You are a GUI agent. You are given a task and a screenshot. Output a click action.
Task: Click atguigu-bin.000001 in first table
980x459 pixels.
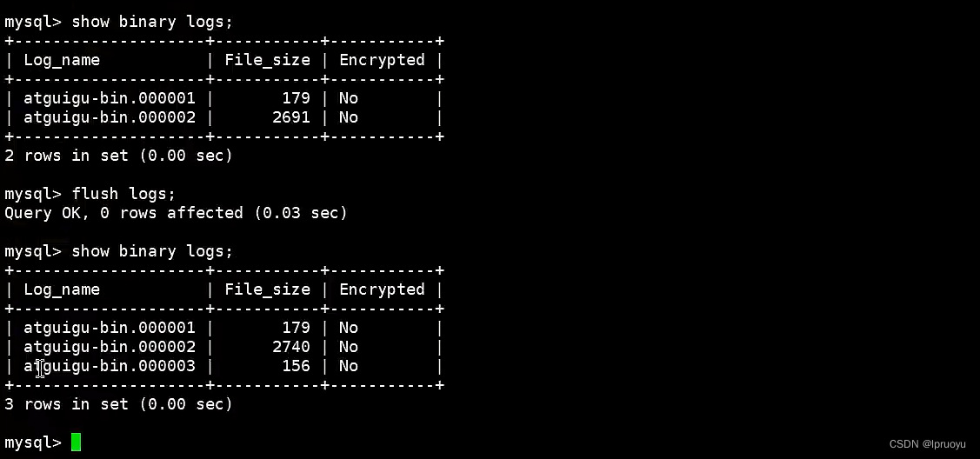(x=110, y=99)
